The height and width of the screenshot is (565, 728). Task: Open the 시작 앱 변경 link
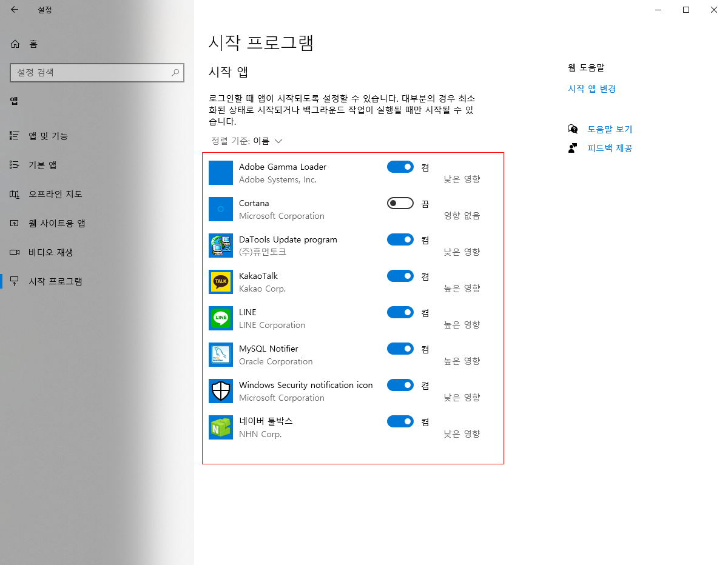click(592, 89)
